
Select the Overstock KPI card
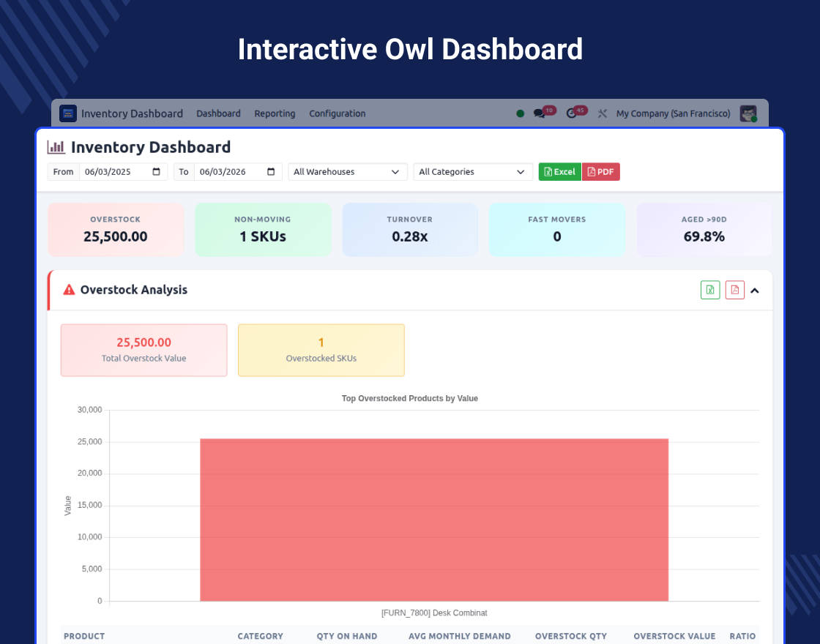point(116,230)
